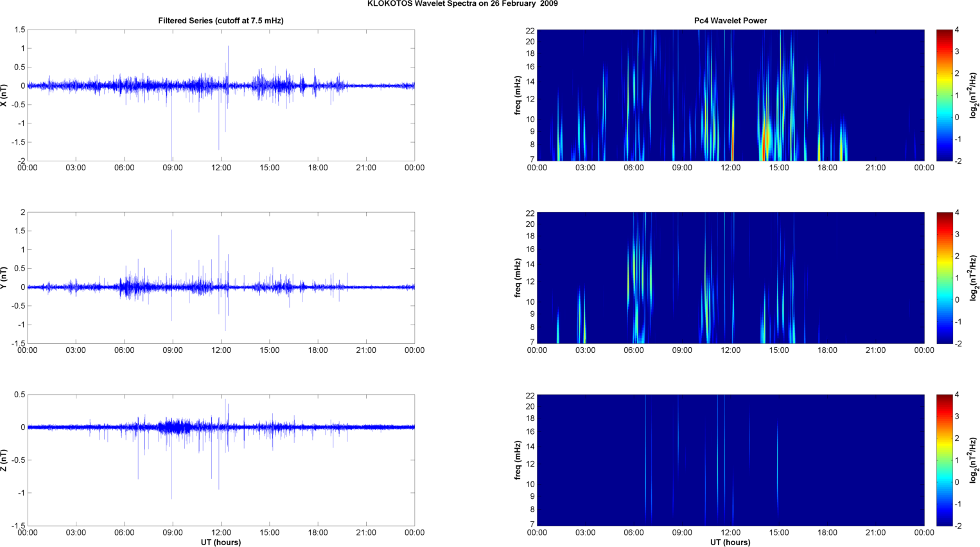Click the Y (nT) axis label
This screenshot has height=547, width=980.
(4, 278)
